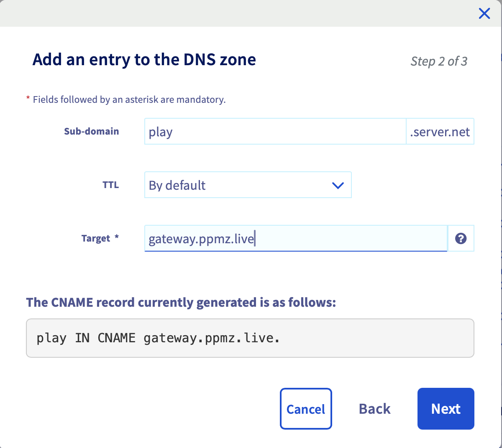Click into the Target input field
Viewport: 502px width, 448px height.
pos(295,239)
